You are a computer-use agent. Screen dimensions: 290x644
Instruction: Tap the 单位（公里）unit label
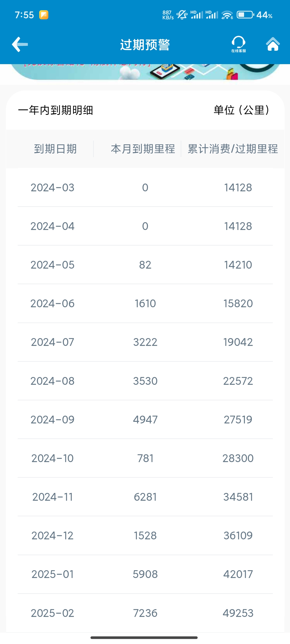pos(241,110)
